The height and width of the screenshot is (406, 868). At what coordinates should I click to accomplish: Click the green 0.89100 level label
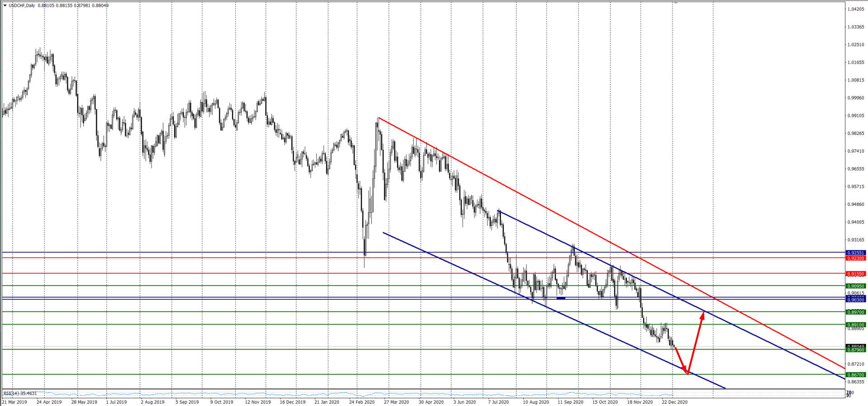tap(855, 325)
